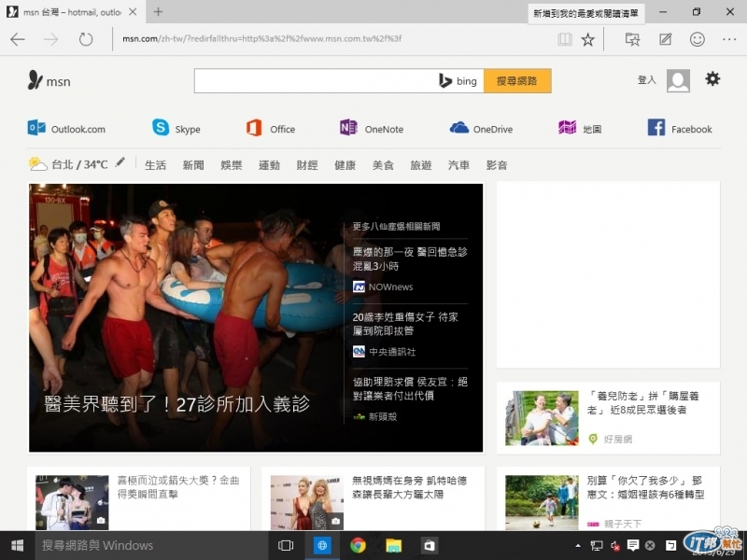This screenshot has height=560, width=747.
Task: Select the 娛樂 navigation tab
Action: tap(231, 165)
